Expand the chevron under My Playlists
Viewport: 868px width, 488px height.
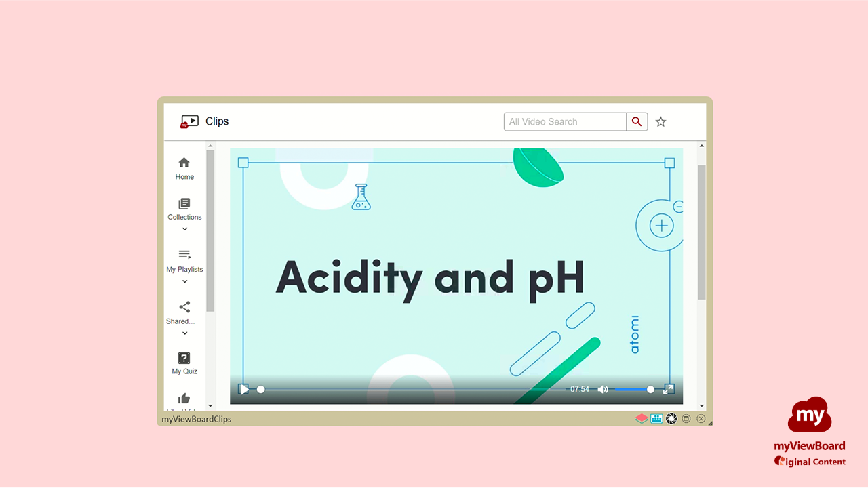click(x=184, y=281)
